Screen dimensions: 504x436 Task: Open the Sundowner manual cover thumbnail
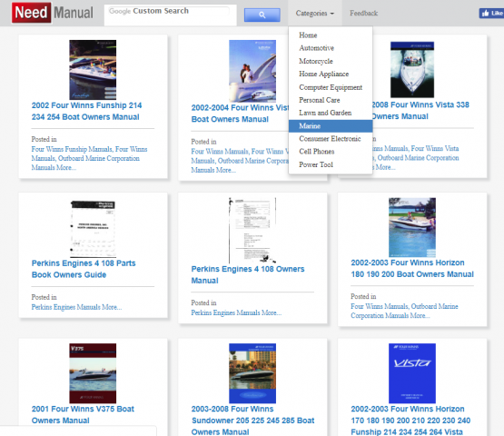[252, 373]
